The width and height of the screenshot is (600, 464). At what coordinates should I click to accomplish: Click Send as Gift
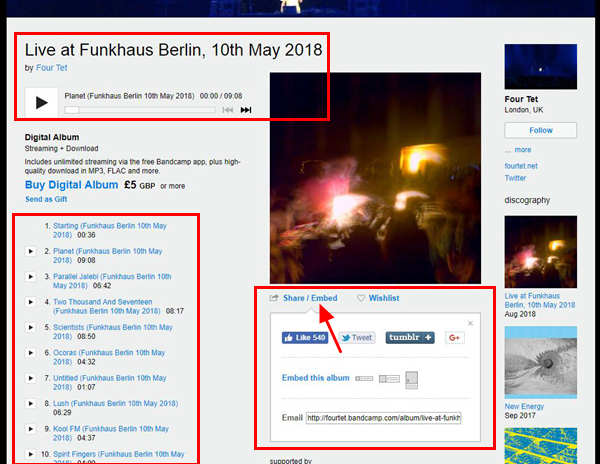(46, 199)
